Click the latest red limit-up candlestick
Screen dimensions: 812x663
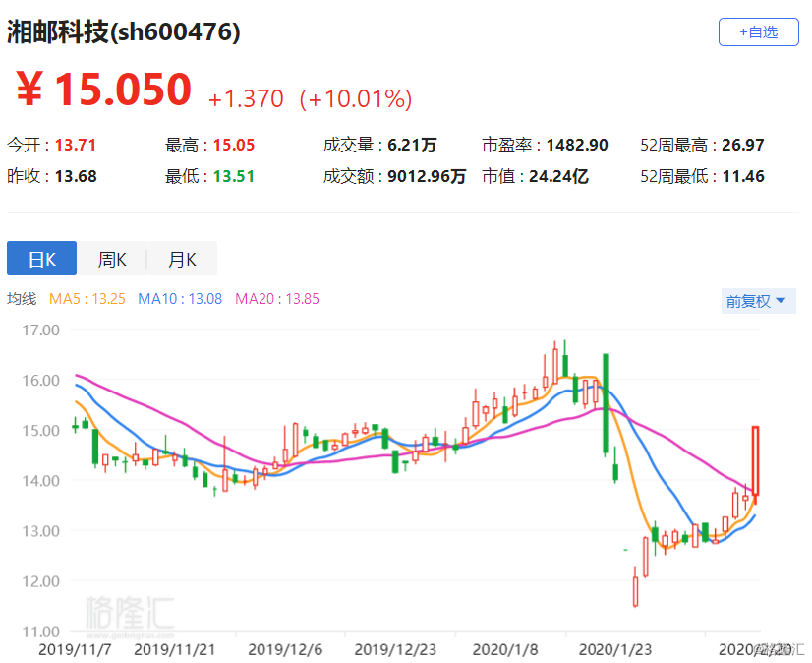756,460
